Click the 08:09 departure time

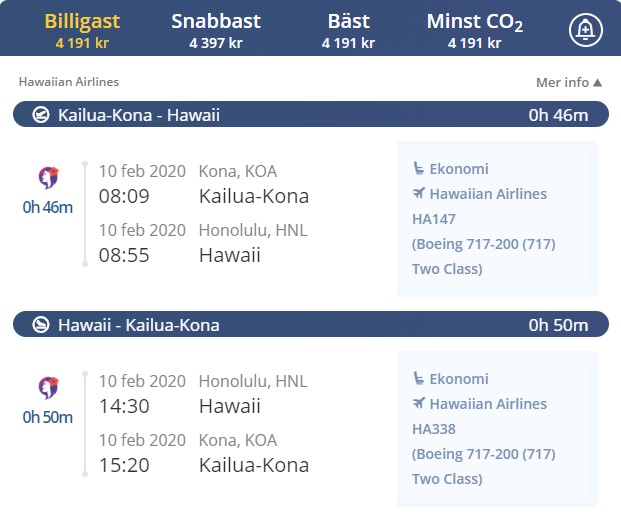click(x=124, y=196)
